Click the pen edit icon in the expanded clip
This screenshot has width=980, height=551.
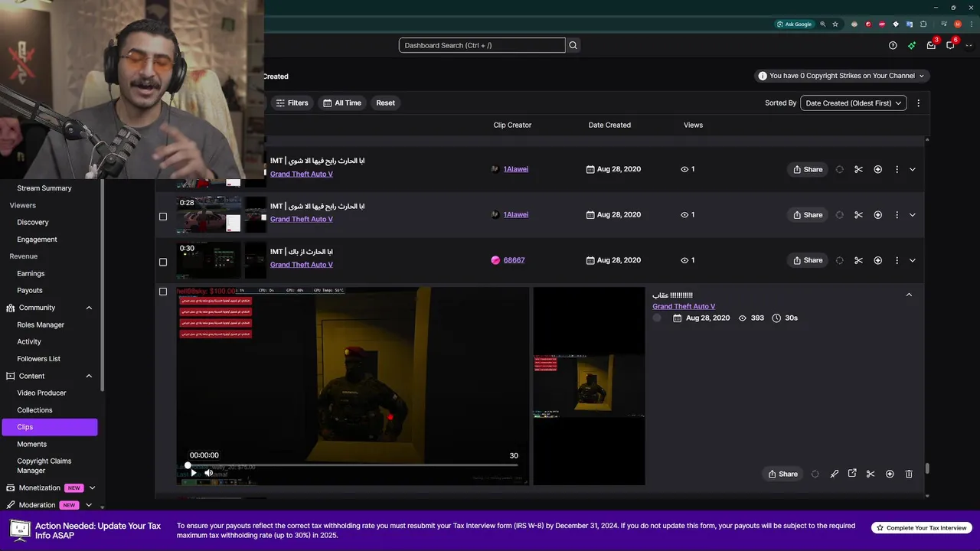[x=835, y=474]
